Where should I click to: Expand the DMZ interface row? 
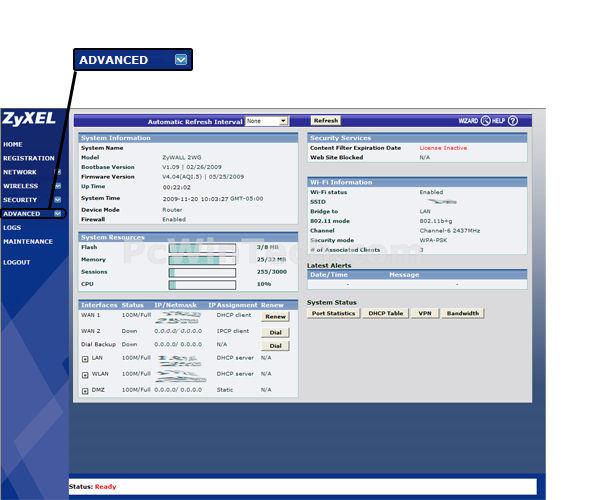coord(85,391)
